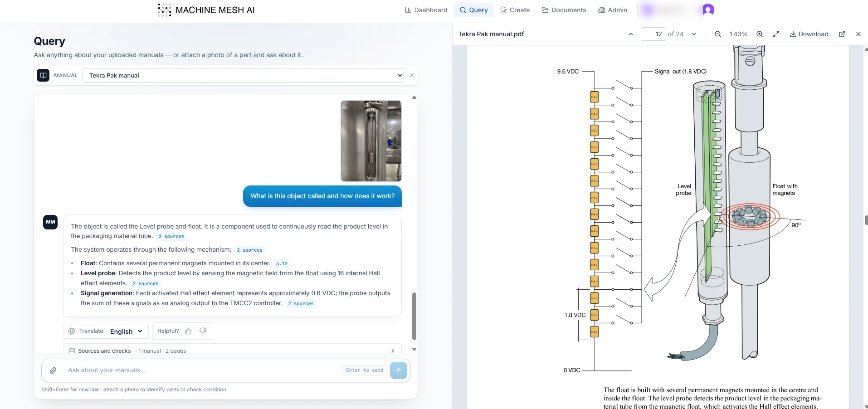Expand the PDF viewer to fullscreen

pyautogui.click(x=776, y=34)
